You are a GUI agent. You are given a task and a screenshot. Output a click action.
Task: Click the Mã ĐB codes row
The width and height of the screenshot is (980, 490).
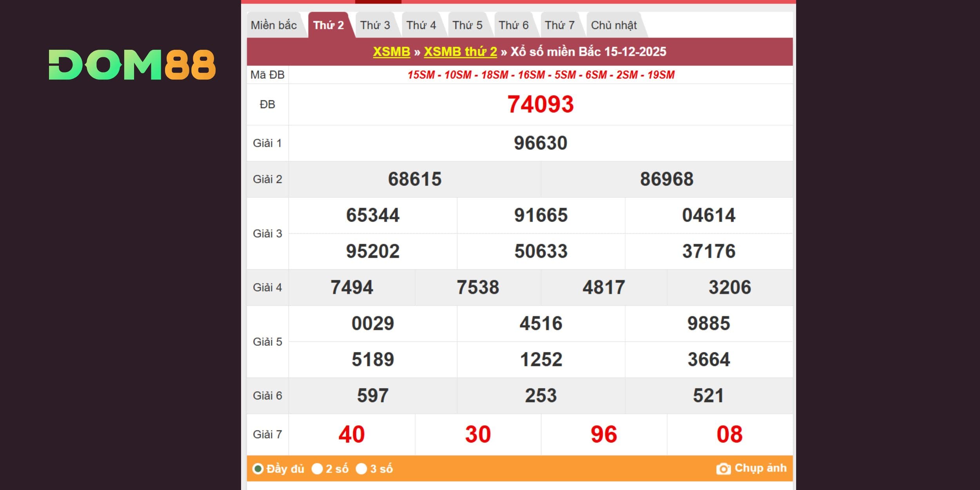click(x=541, y=75)
